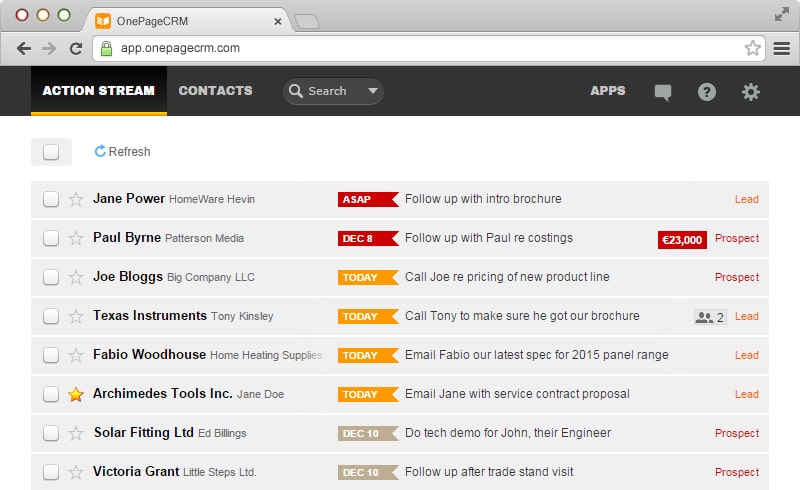Click the magnifier icon in Search
Viewport: 800px width, 490px height.
coord(296,91)
